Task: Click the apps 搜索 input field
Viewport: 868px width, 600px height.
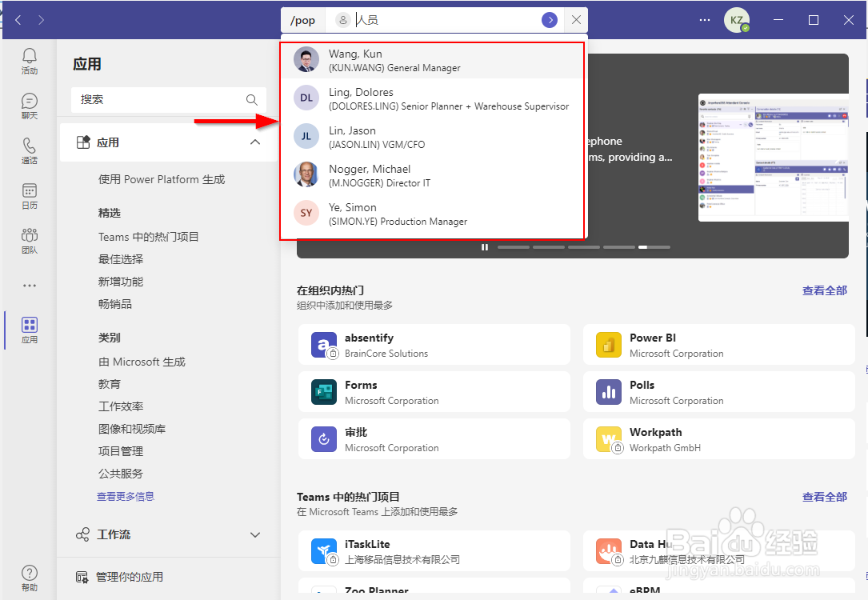Action: coord(168,100)
